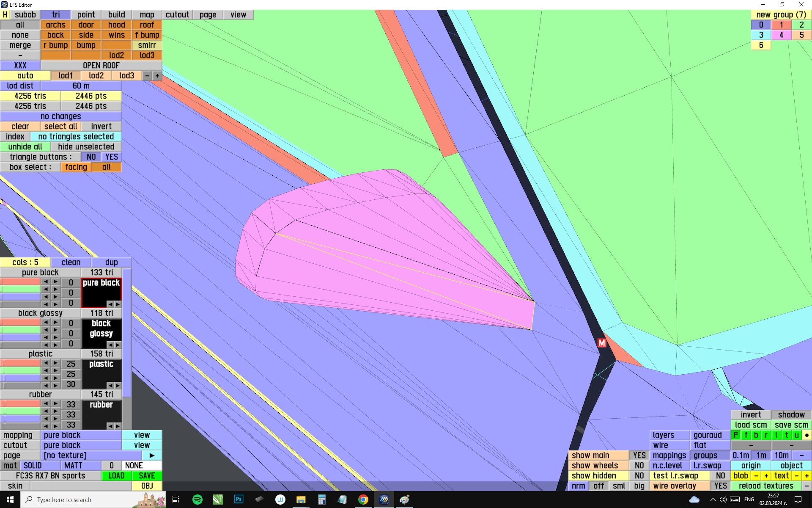
Task: Toggle show main YES button
Action: pos(639,456)
